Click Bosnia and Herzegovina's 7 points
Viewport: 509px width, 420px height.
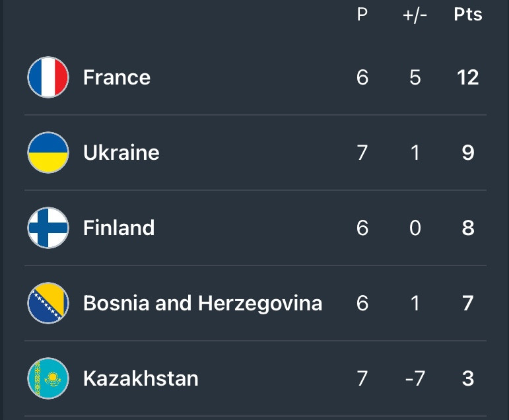coord(468,303)
